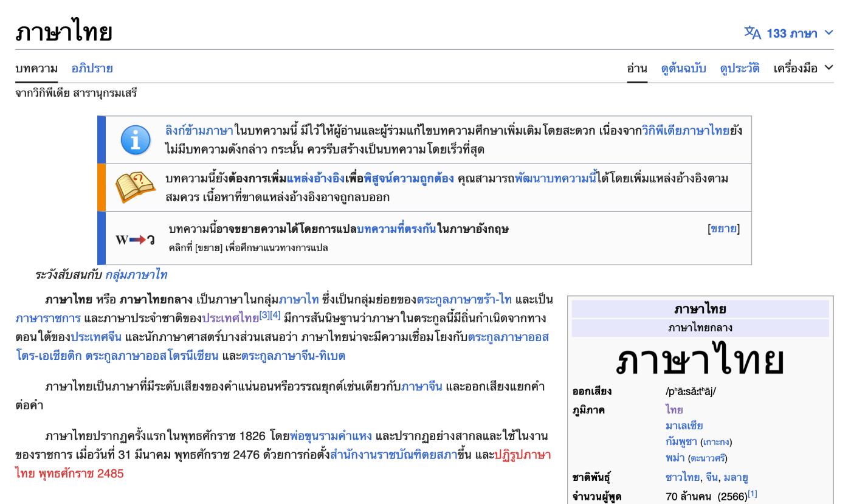Image resolution: width=851 pixels, height=504 pixels.
Task: Click the infobox subtitle ภาษาไทยกลาง
Action: click(x=700, y=328)
